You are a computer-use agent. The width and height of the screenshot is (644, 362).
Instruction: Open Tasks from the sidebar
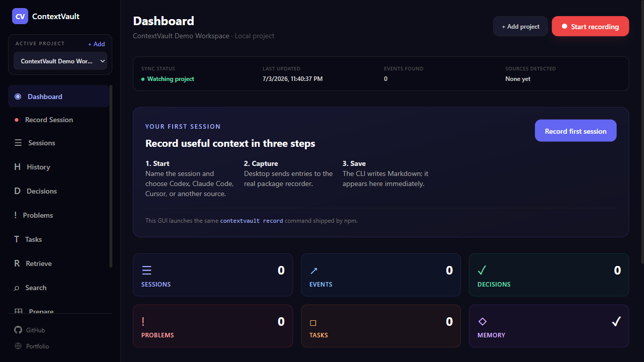(59, 239)
